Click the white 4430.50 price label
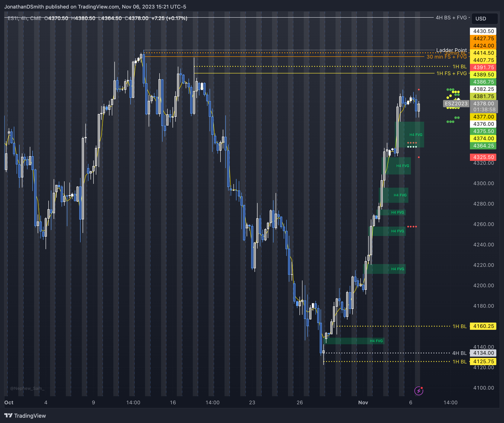Viewport: 504px width, 423px height. point(483,31)
